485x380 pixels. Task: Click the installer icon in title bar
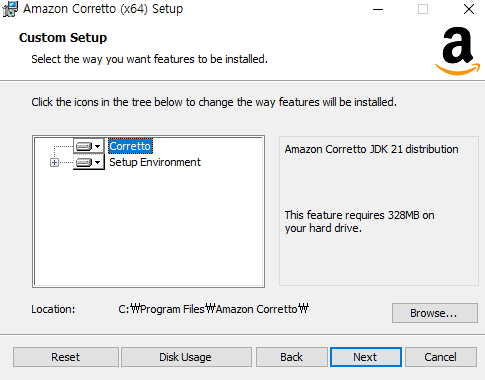click(10, 9)
